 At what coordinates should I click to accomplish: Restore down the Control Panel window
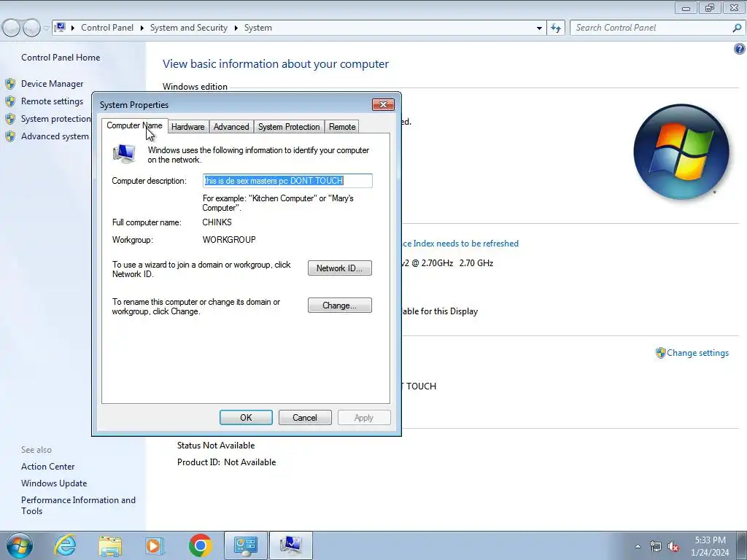710,8
